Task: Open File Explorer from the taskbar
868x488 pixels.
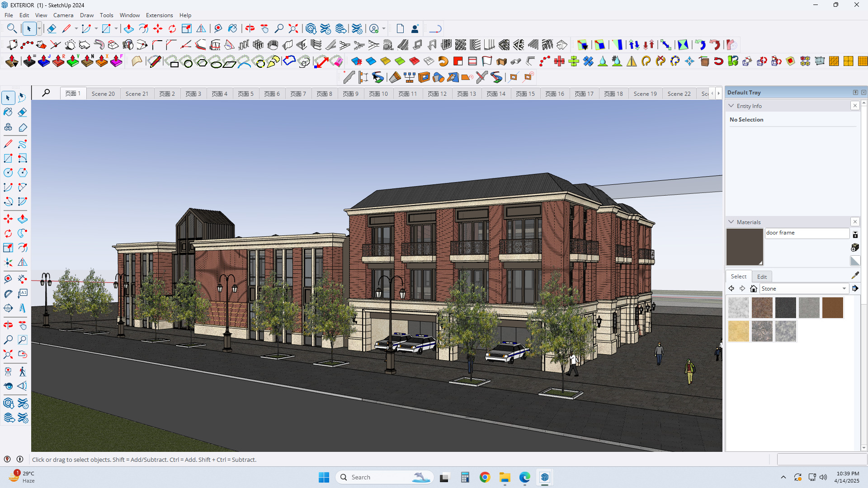Action: pyautogui.click(x=505, y=477)
